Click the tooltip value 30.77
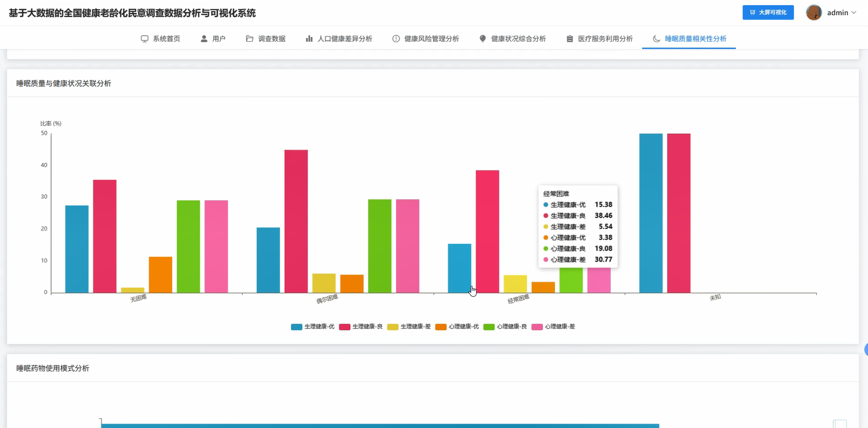This screenshot has height=428, width=868. click(x=603, y=260)
